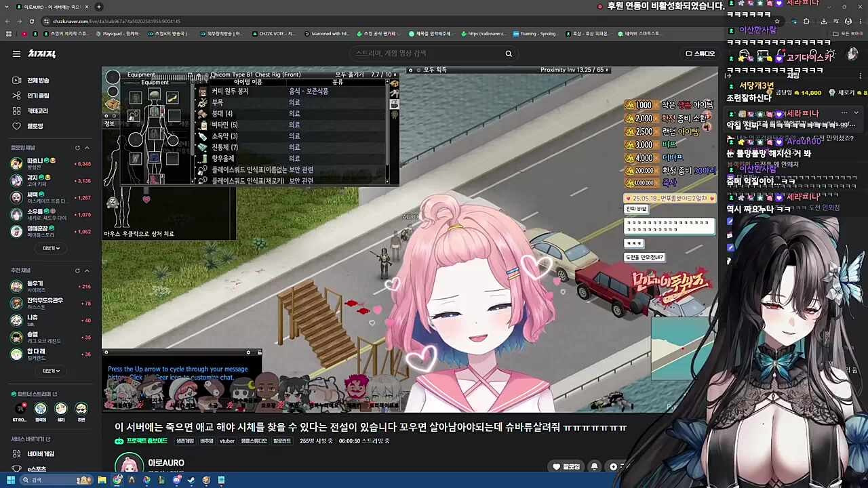Reload the page

point(33,21)
